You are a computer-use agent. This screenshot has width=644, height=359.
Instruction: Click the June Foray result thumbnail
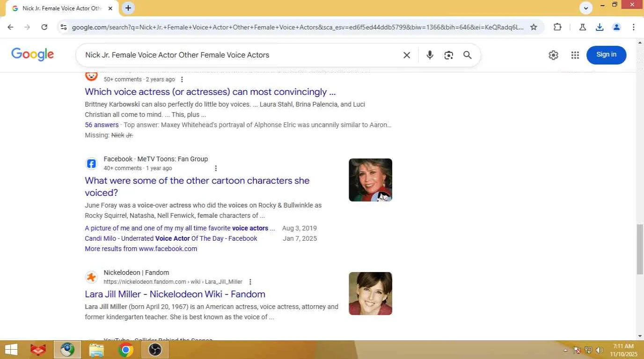click(370, 180)
